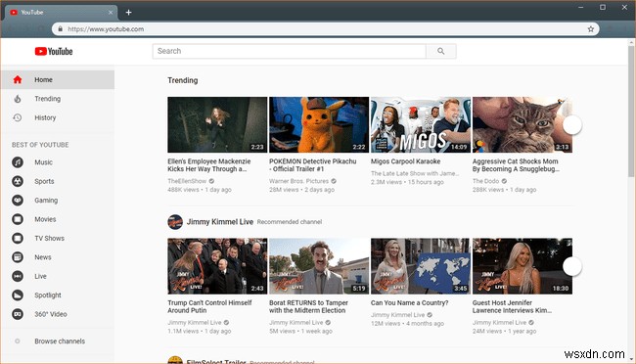Click the Movies icon
This screenshot has width=636, height=364.
pyautogui.click(x=18, y=219)
